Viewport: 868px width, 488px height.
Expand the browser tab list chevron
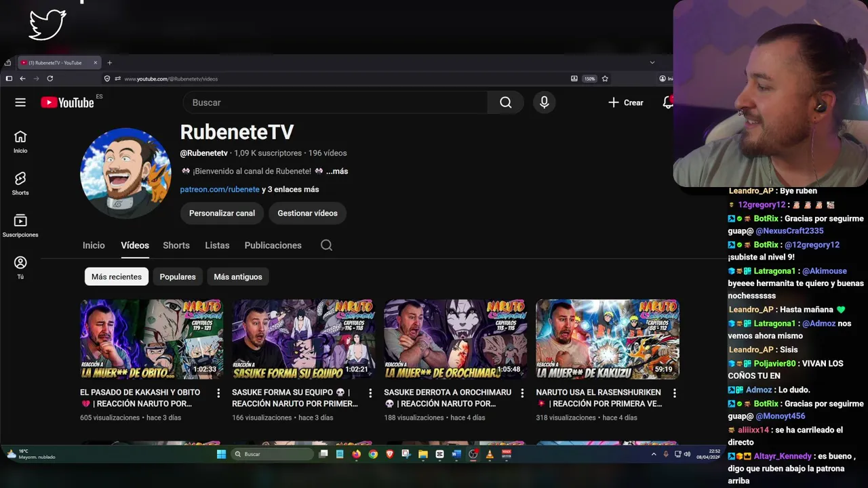pyautogui.click(x=652, y=62)
